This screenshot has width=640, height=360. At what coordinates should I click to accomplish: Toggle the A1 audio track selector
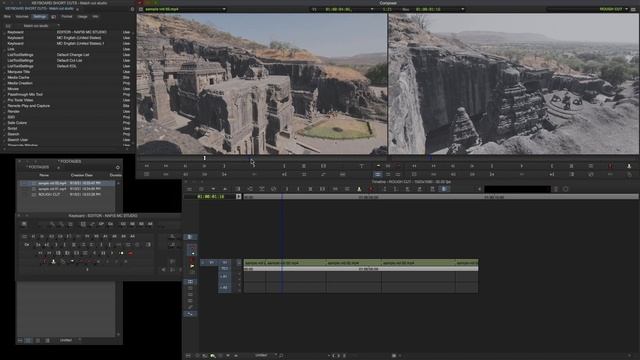click(x=224, y=277)
